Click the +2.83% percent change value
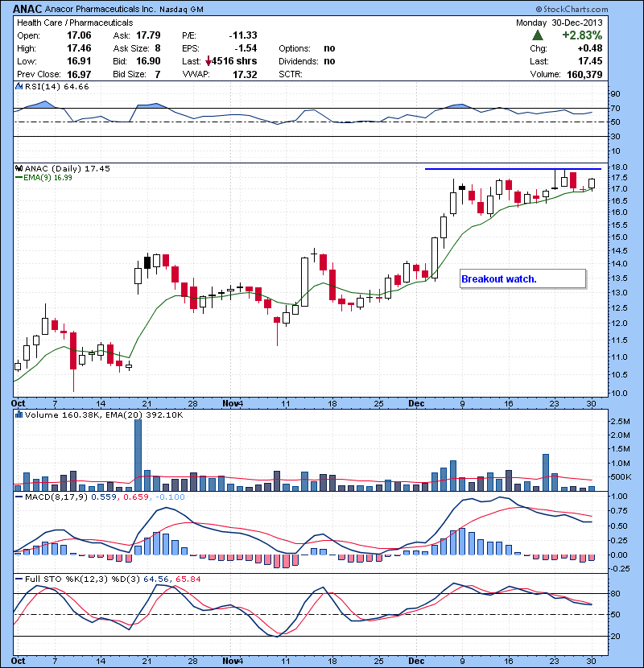Image resolution: width=644 pixels, height=668 pixels. click(582, 35)
